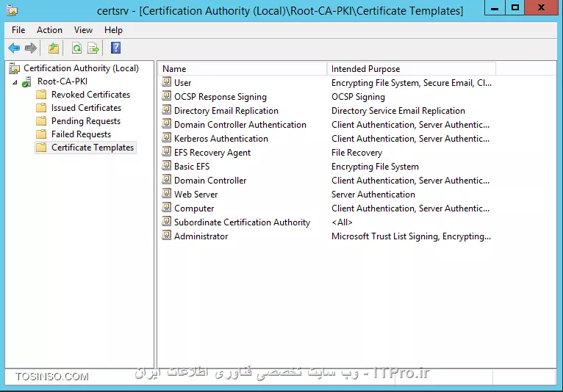Sort by the Intended Purpose column header
Screen dimensions: 563x392
412,69
